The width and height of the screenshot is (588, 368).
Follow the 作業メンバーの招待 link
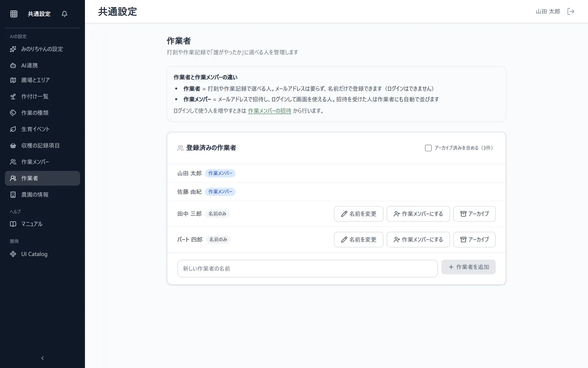[x=269, y=111]
